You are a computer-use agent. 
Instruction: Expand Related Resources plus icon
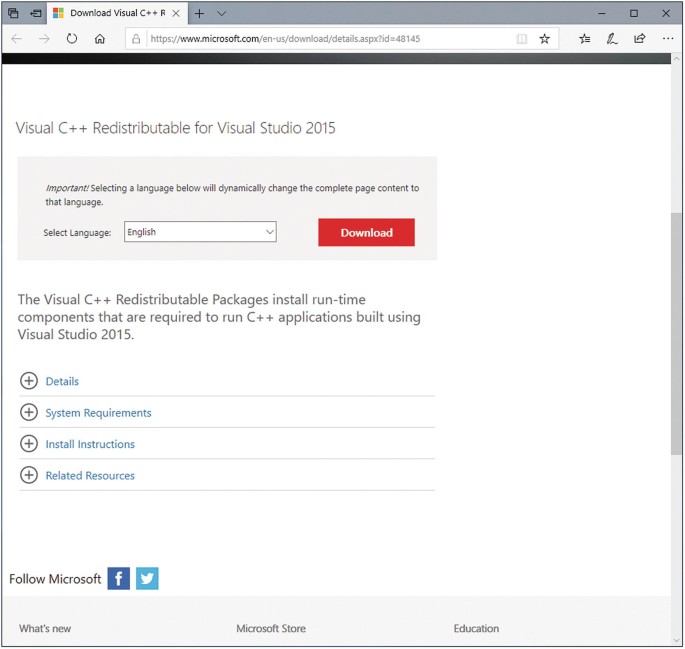tap(29, 475)
